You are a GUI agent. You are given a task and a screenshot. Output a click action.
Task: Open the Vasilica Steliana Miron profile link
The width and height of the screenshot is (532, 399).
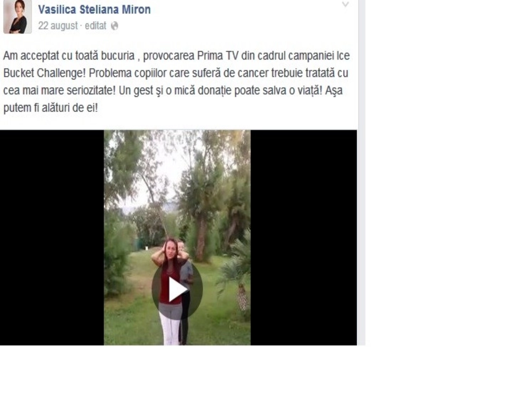click(94, 9)
